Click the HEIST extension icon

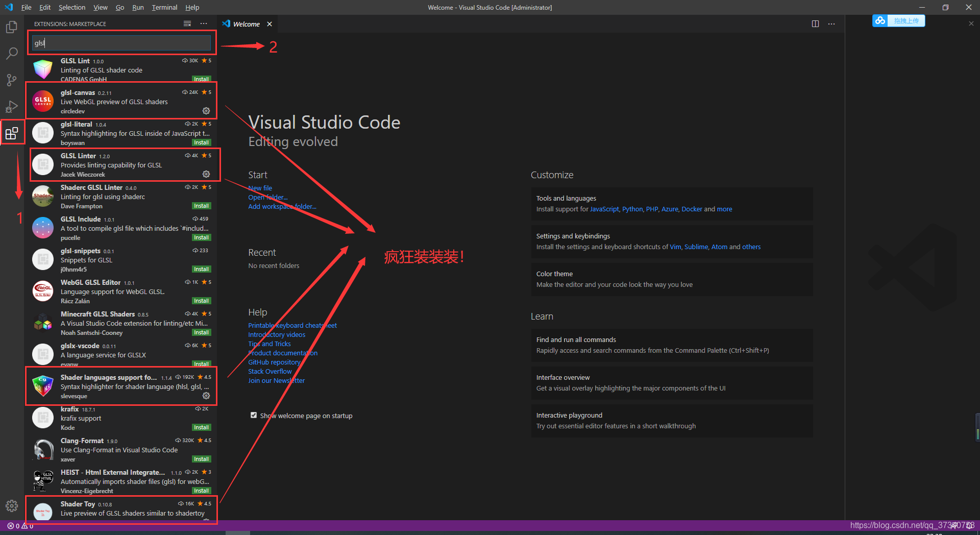(43, 481)
